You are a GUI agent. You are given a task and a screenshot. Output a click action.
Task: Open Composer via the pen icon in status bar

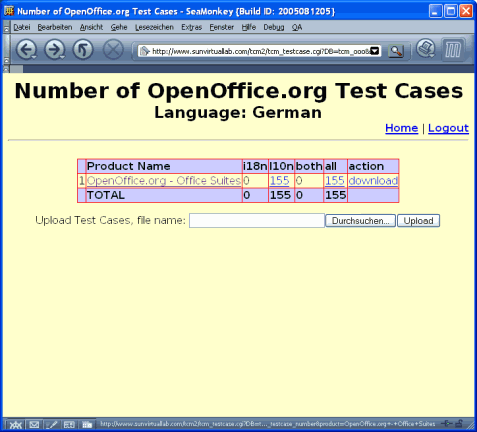(52, 425)
